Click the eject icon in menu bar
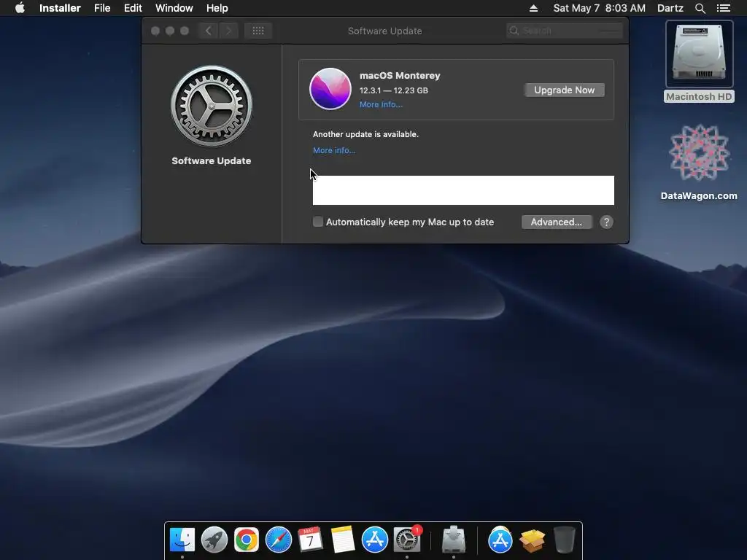747x560 pixels. coord(533,8)
